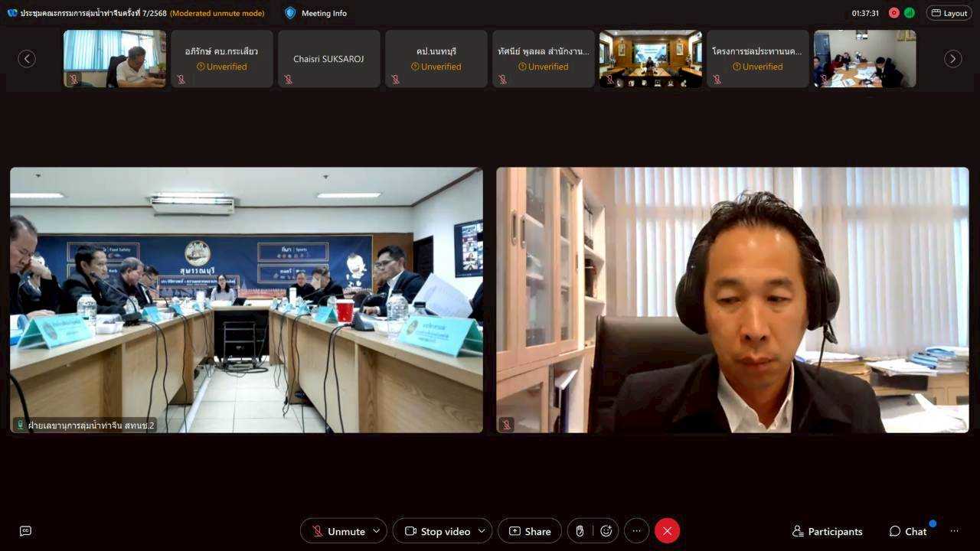This screenshot has height=551, width=980.
Task: Click the green network status indicator
Action: [909, 13]
